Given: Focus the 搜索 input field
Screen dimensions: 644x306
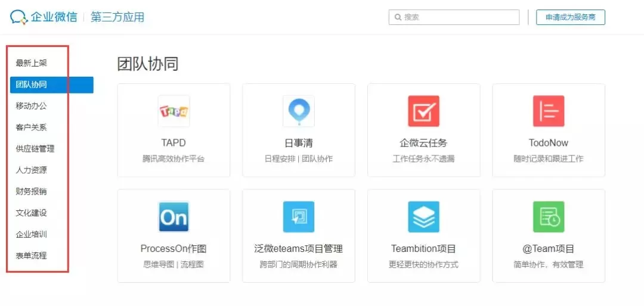Looking at the screenshot, I should coord(454,17).
